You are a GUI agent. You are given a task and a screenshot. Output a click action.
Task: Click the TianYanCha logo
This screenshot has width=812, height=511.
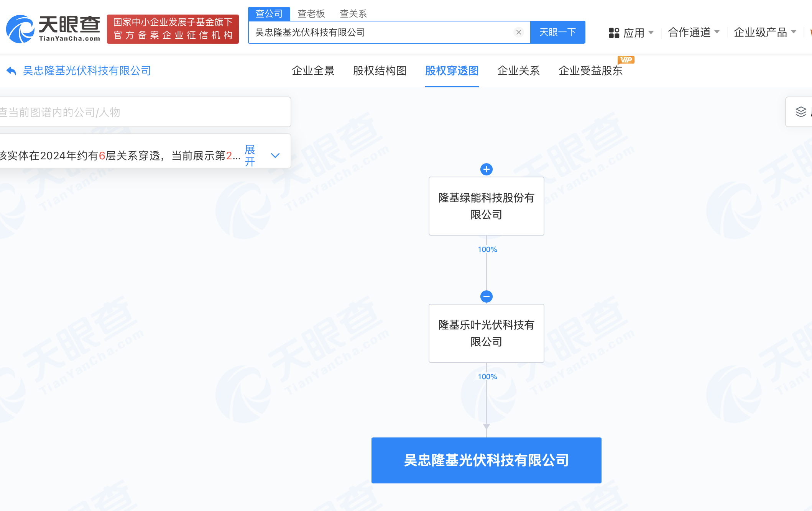53,29
